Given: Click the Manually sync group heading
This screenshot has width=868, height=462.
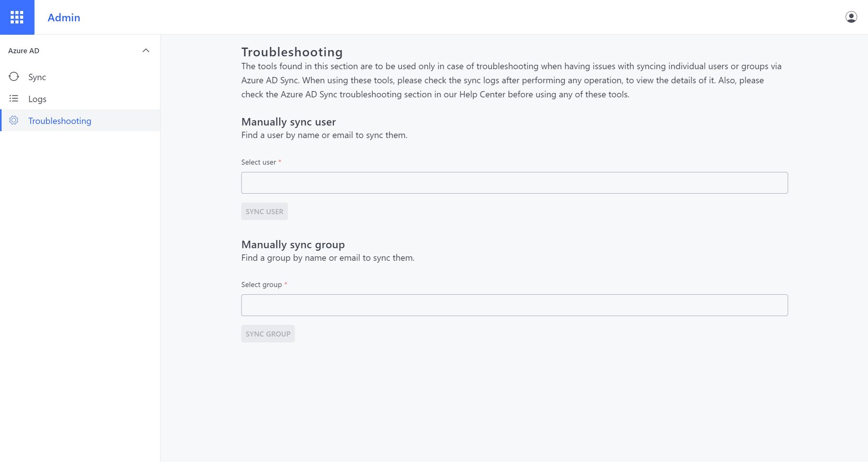Looking at the screenshot, I should pyautogui.click(x=293, y=244).
